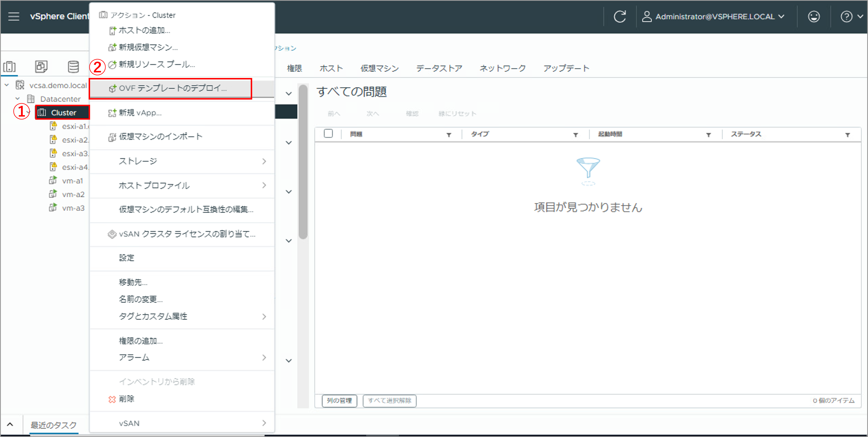Open the 最近のタスク tab

(x=54, y=425)
